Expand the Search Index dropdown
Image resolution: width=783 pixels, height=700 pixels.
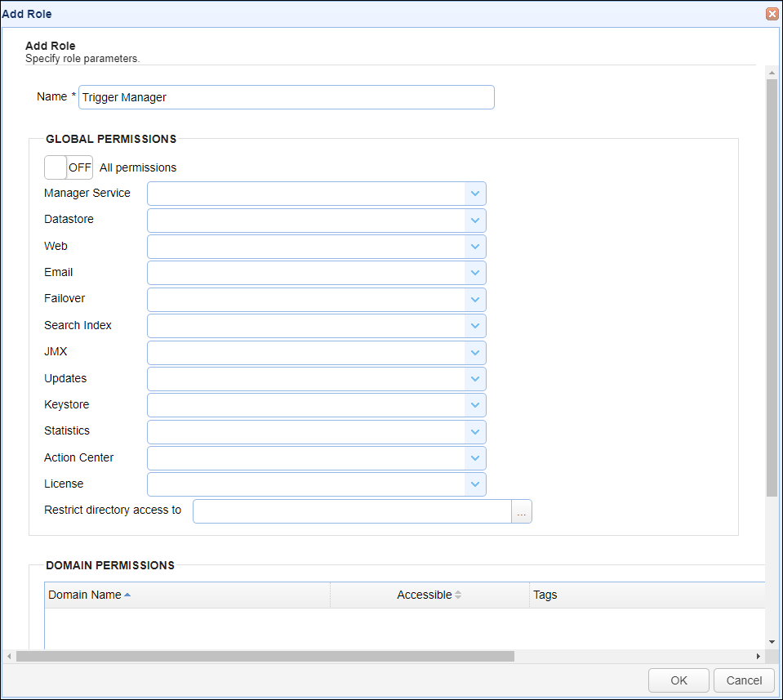[x=475, y=326]
